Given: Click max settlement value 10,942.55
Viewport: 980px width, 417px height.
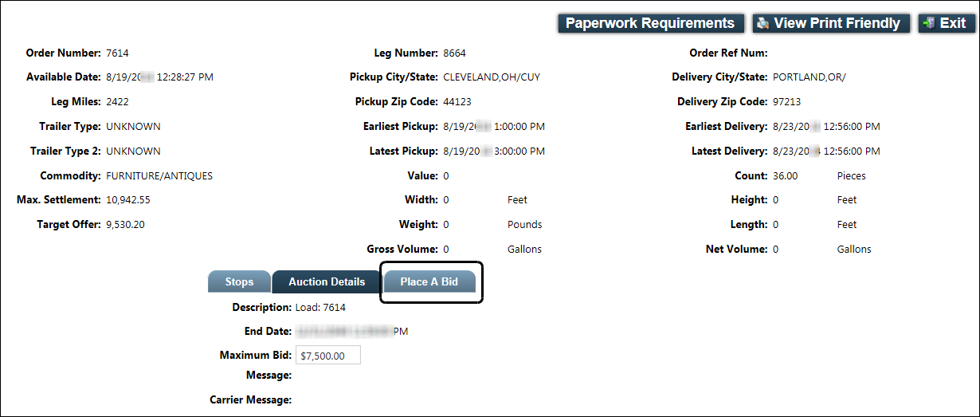Looking at the screenshot, I should 128,199.
